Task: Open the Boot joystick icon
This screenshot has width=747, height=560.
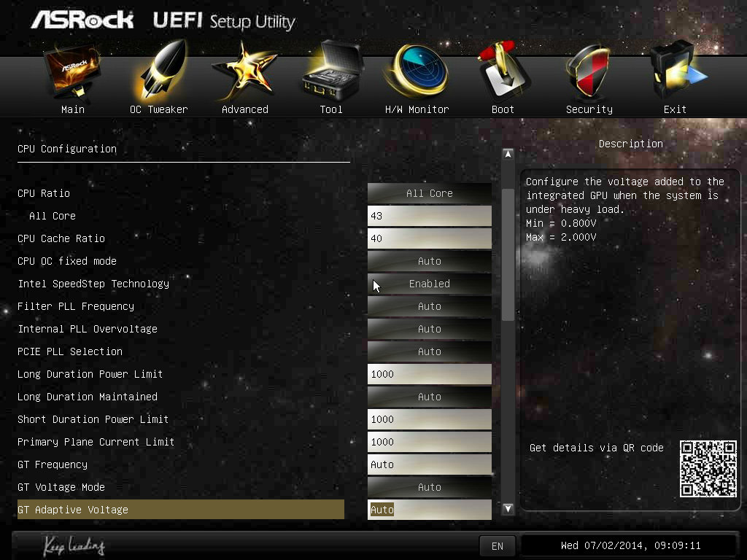Action: pyautogui.click(x=503, y=71)
